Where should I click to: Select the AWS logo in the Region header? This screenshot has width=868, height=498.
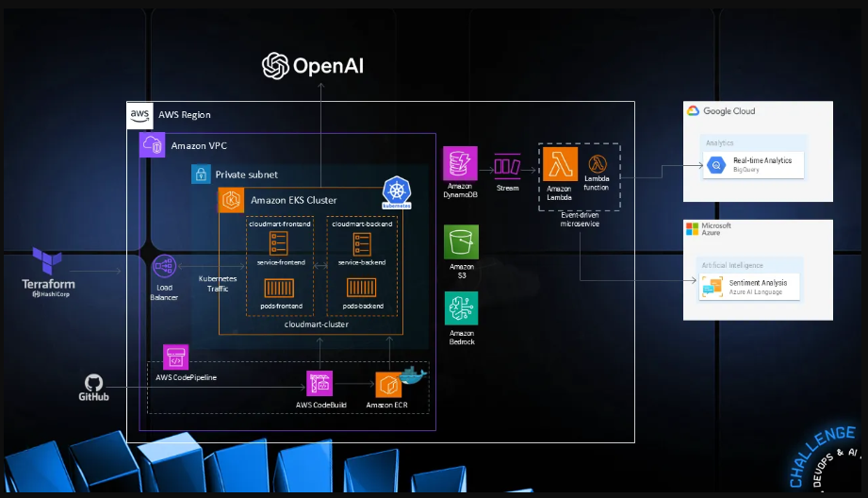point(140,115)
